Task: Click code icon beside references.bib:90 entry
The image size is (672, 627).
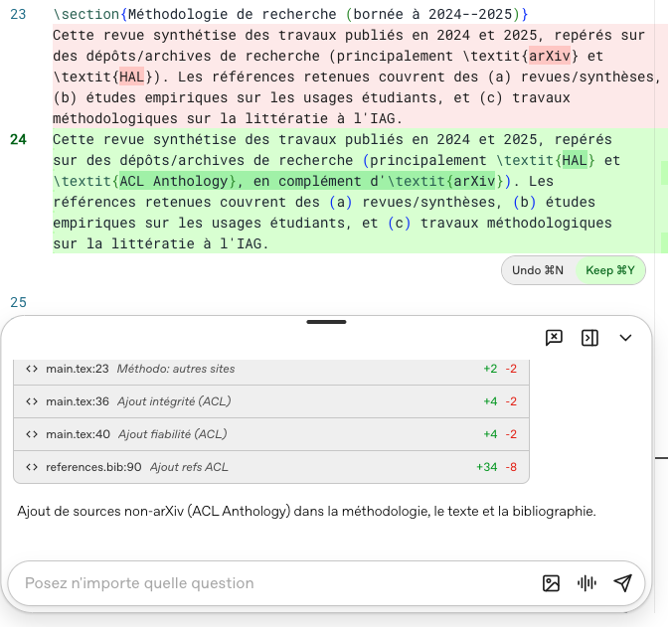Action: pos(32,467)
